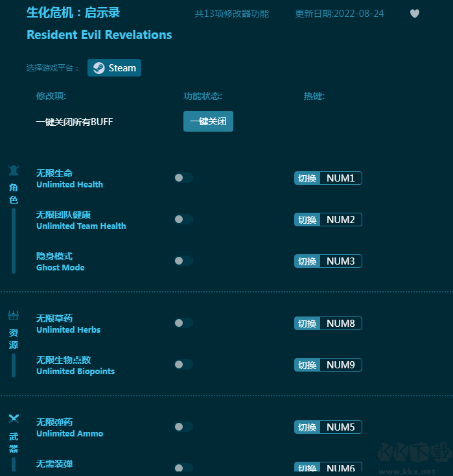Toggle Unlimited Ammo switch

(x=183, y=427)
